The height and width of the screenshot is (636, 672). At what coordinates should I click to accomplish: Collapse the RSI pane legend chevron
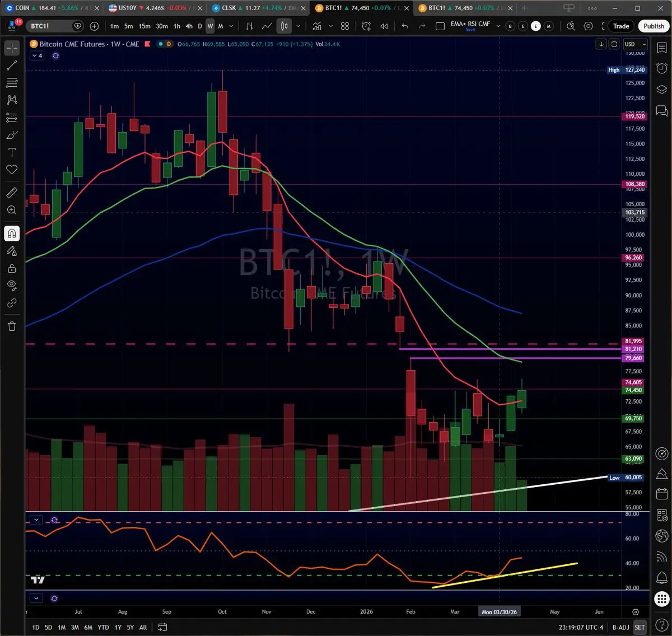coord(36,520)
